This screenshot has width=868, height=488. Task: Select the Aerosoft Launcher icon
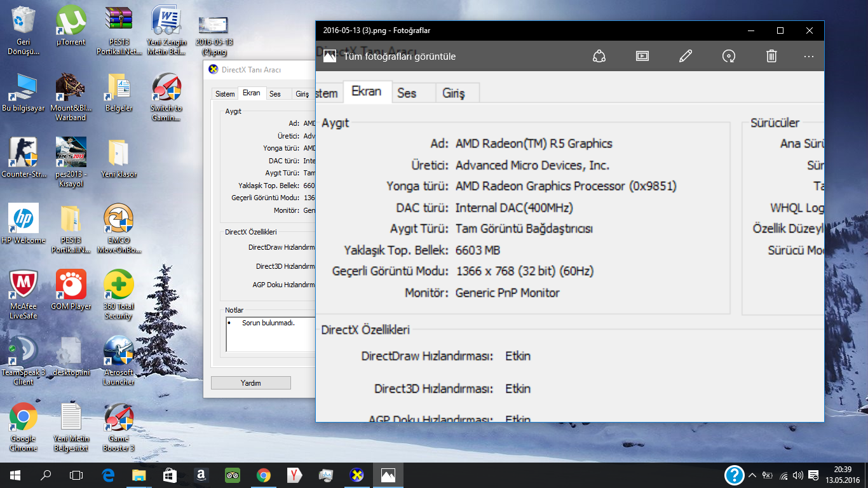[x=119, y=360]
